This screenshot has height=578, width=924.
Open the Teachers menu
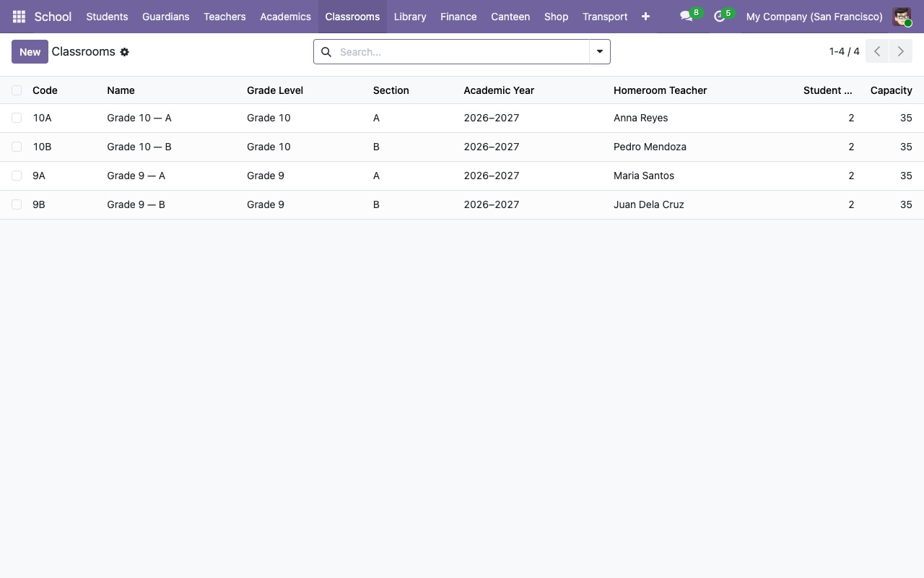click(225, 17)
